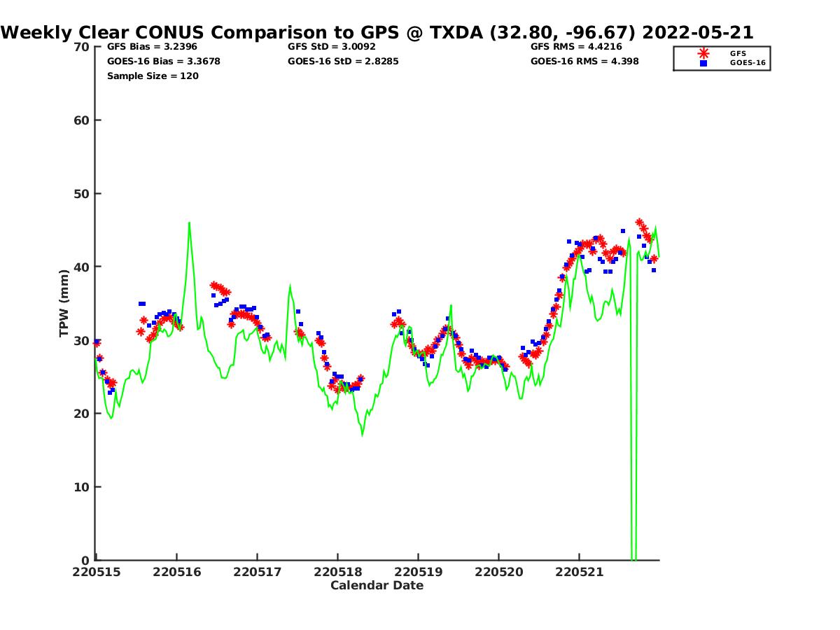Image resolution: width=840 pixels, height=630 pixels.
Task: Click the blue GOES-16 square legend marker
Action: [x=703, y=63]
